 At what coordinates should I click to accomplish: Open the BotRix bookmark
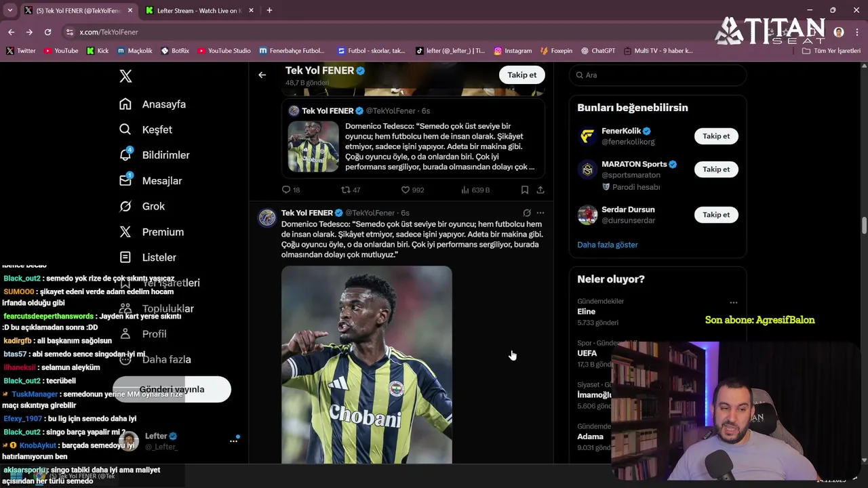[x=175, y=51]
